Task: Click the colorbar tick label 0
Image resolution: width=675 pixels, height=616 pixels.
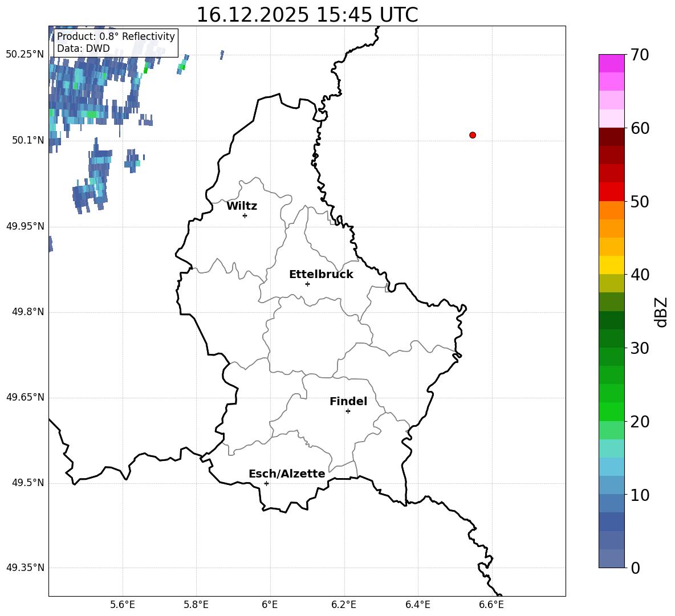Action: (636, 568)
